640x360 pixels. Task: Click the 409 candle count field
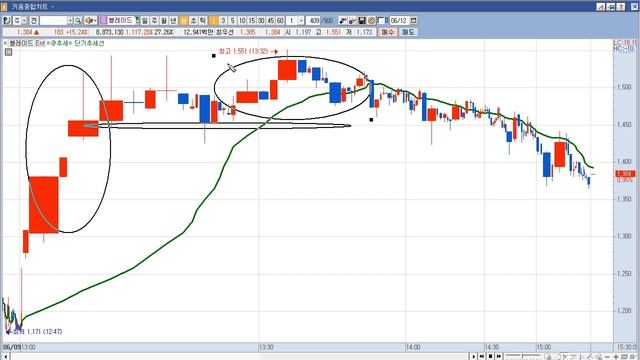tap(313, 20)
